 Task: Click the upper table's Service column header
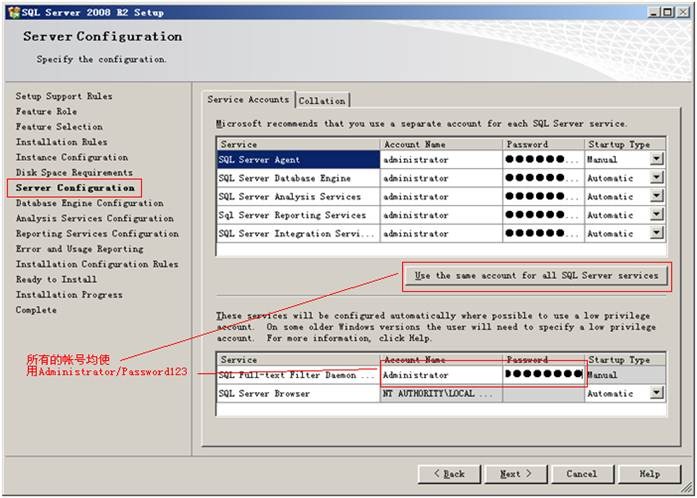coord(298,144)
